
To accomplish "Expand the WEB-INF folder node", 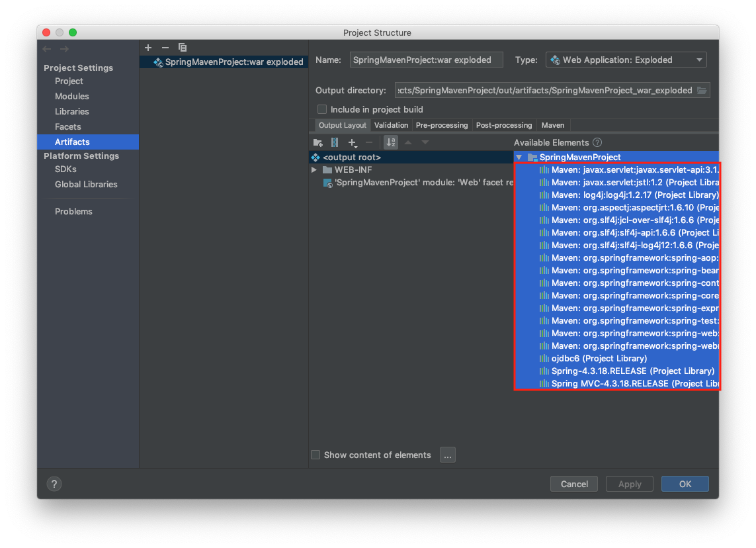I will 314,170.
